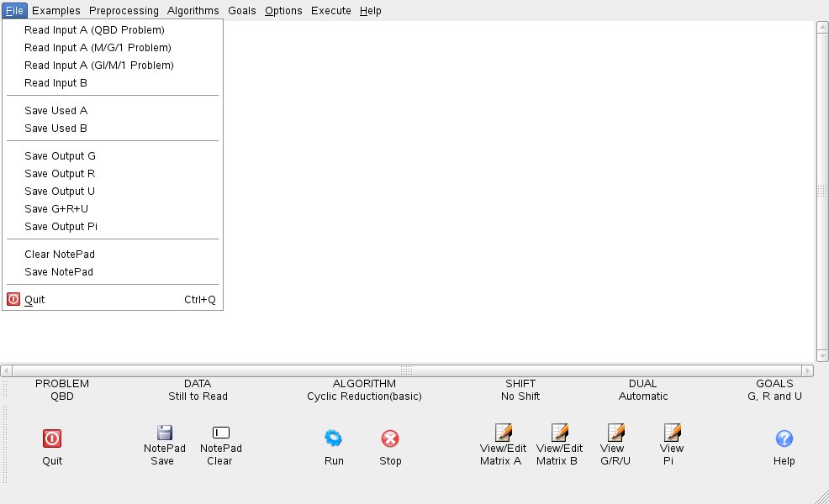Click the horizontal scrollbar below the notepad

click(x=406, y=370)
